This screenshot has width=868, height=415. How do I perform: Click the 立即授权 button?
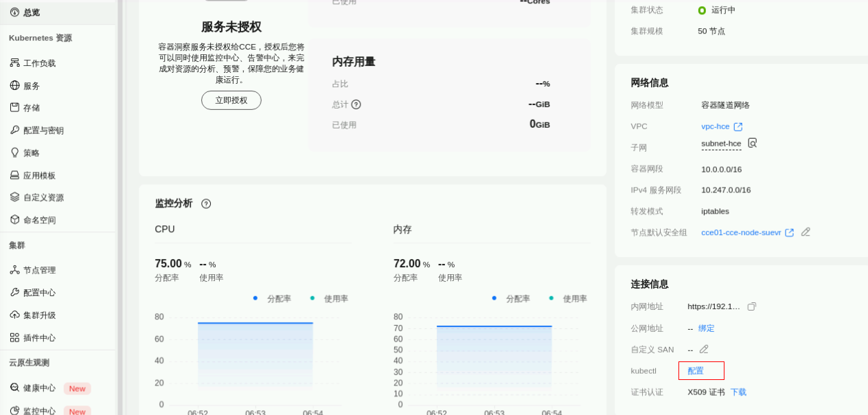(231, 100)
